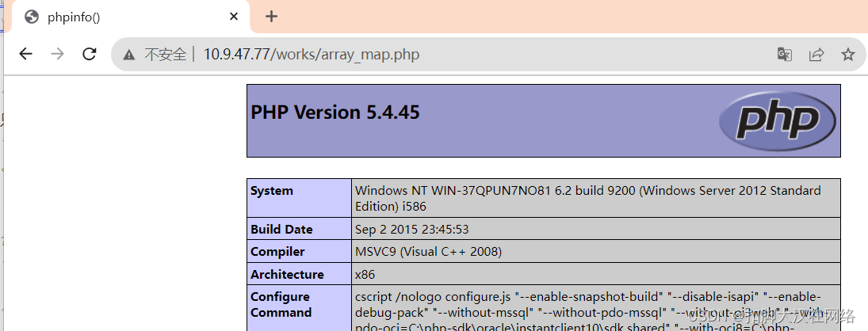Click the forward navigation arrow
The width and height of the screenshot is (868, 331).
coord(58,54)
